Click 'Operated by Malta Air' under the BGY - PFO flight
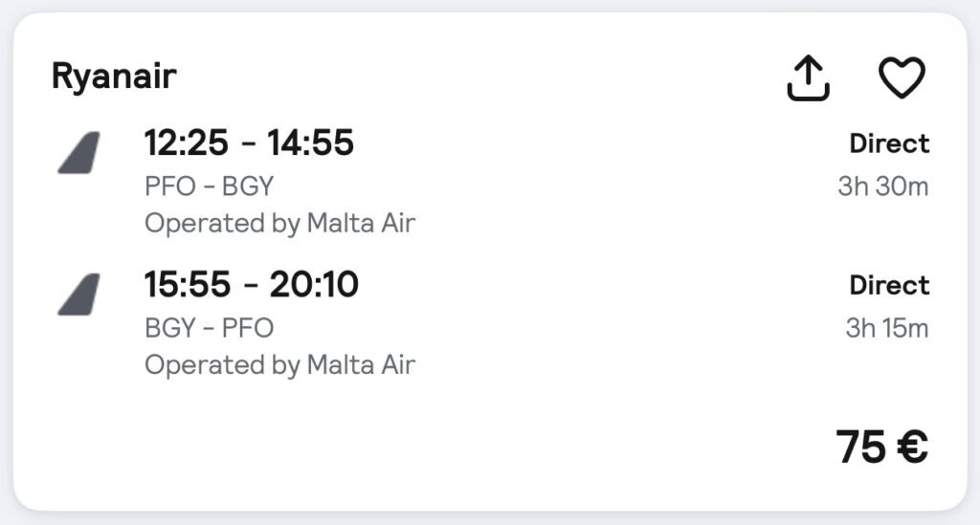The image size is (980, 525). pyautogui.click(x=279, y=364)
